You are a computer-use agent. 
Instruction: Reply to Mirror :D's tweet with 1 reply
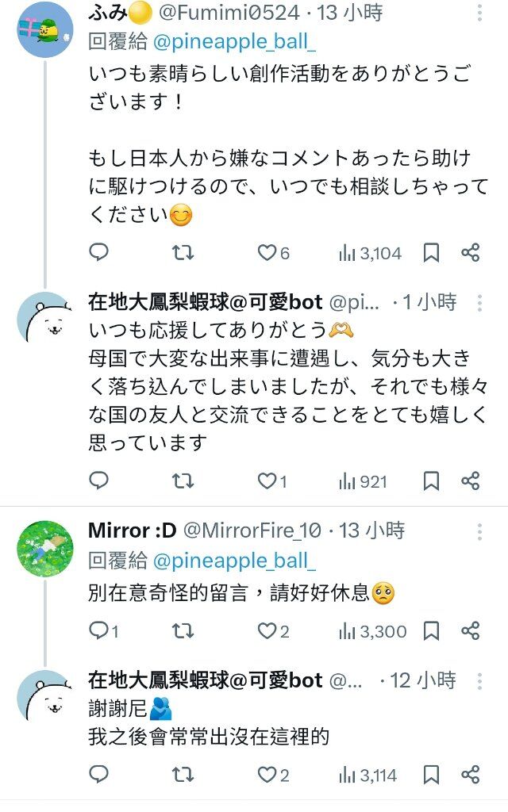[98, 631]
